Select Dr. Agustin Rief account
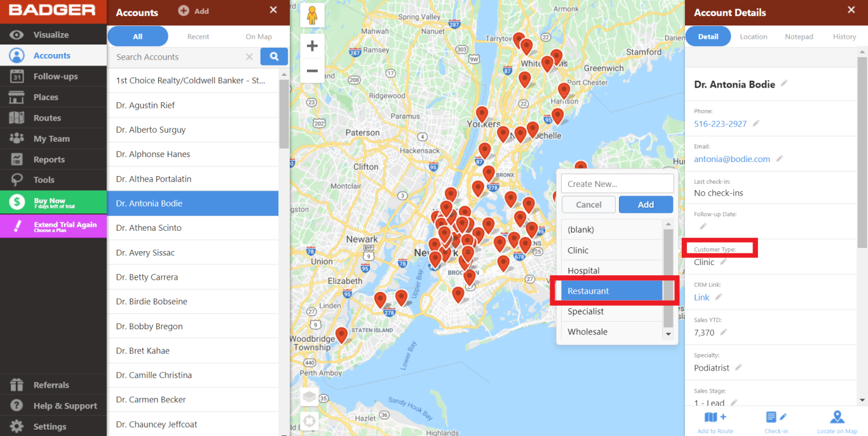The width and height of the screenshot is (868, 436). [x=193, y=106]
